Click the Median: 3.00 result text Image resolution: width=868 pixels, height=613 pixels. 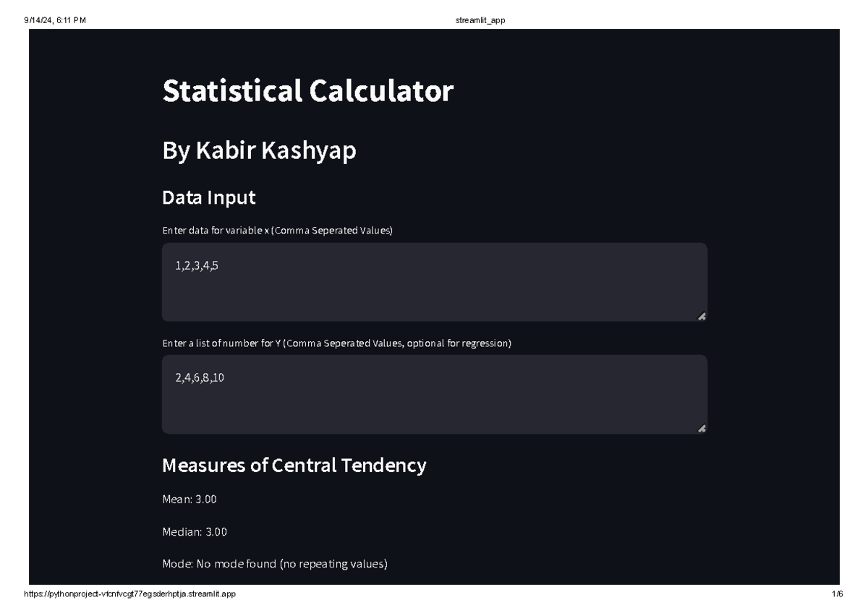pyautogui.click(x=194, y=532)
